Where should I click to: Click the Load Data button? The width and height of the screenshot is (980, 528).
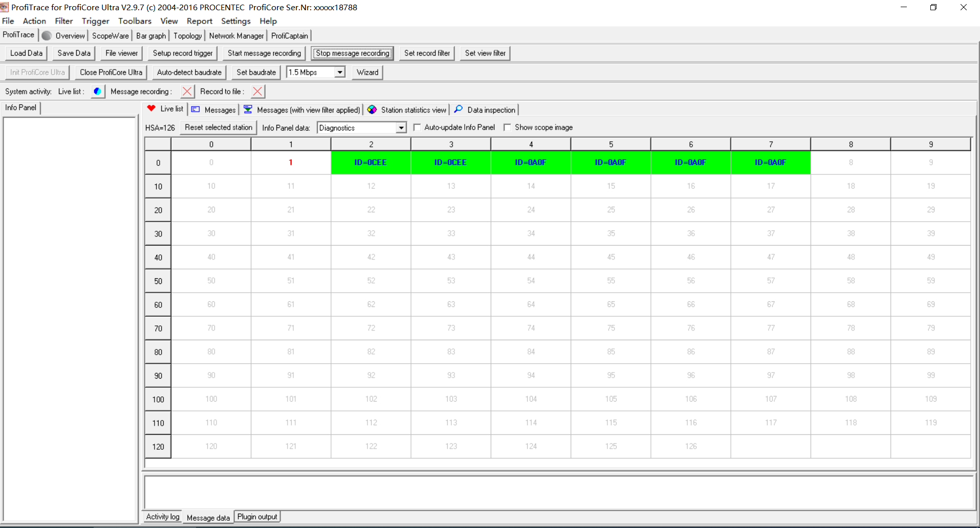(27, 53)
